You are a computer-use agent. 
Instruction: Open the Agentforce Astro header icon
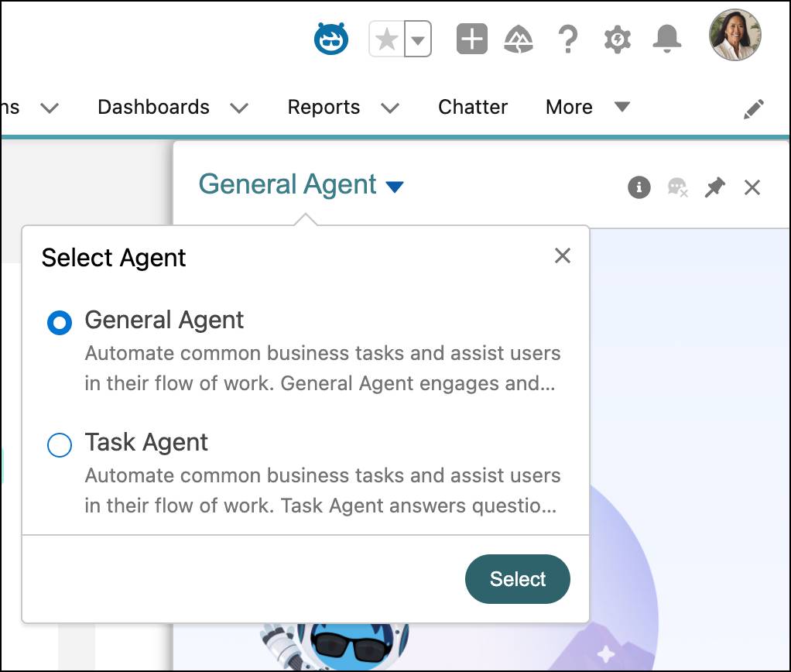(x=331, y=39)
